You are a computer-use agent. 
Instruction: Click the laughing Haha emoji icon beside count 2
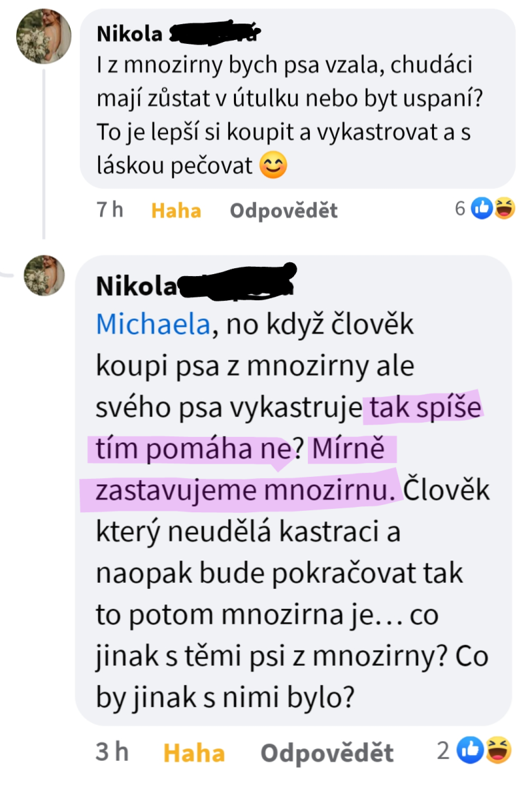click(498, 751)
